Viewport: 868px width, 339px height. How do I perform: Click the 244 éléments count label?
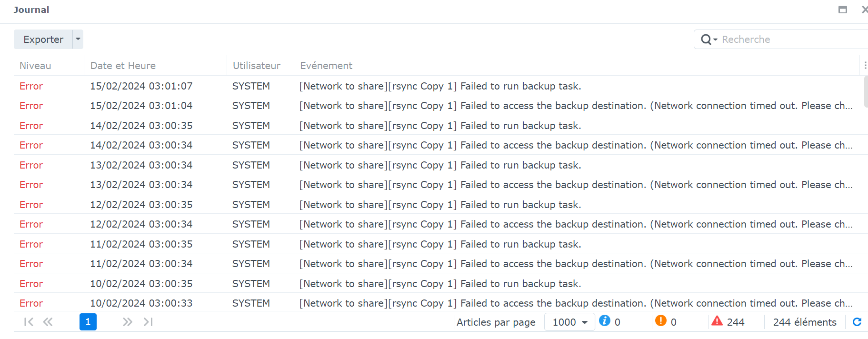[x=805, y=322]
